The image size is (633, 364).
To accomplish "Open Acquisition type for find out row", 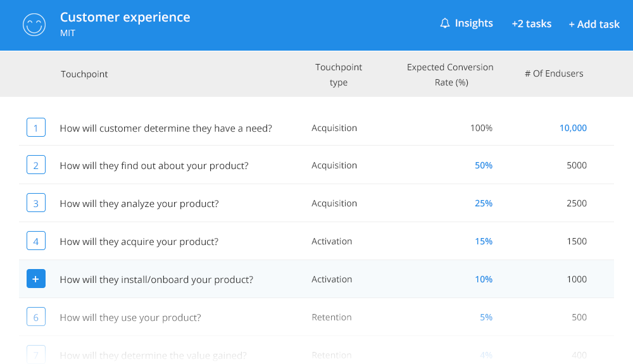I will [x=334, y=165].
